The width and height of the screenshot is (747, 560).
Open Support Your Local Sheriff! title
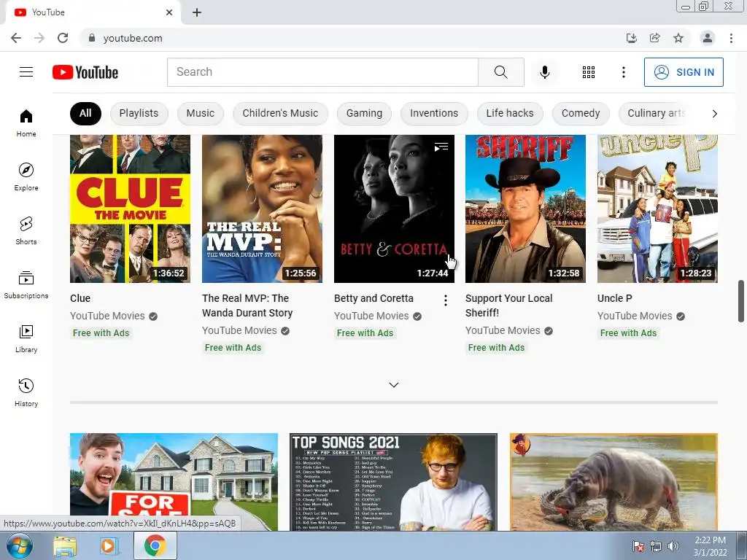pos(508,306)
